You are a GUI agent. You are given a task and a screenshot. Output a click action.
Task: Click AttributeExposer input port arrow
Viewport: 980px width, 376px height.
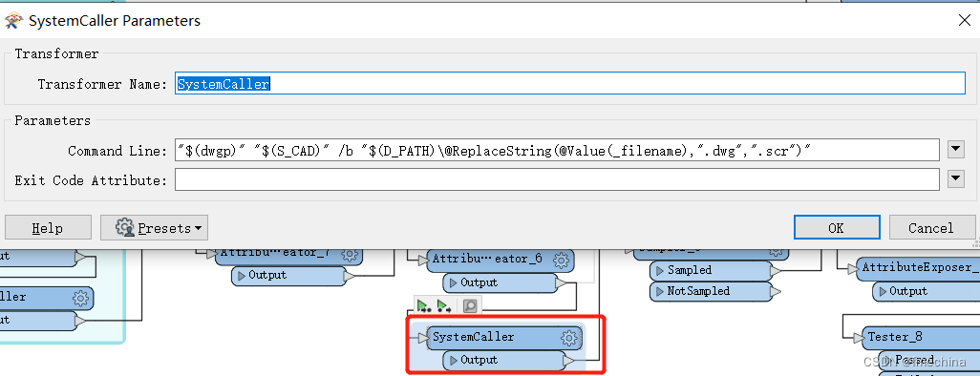853,268
